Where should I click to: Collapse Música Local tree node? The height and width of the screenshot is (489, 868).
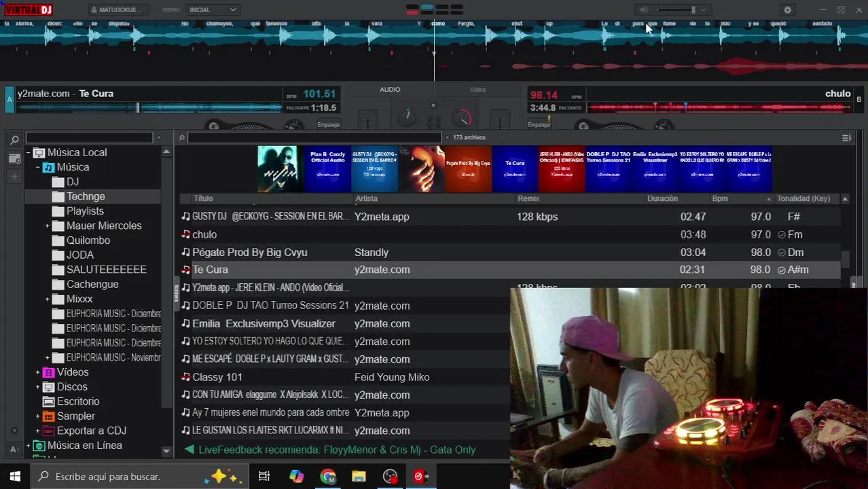tap(28, 153)
